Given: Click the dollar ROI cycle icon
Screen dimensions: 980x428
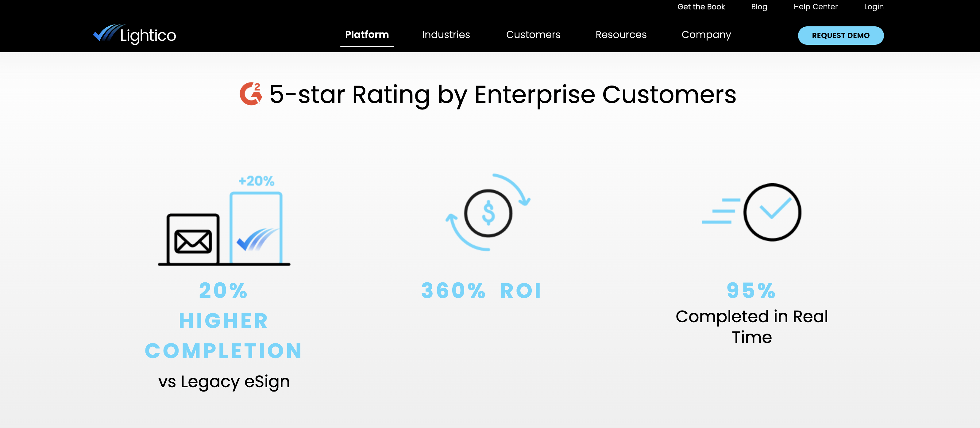Looking at the screenshot, I should pyautogui.click(x=488, y=213).
